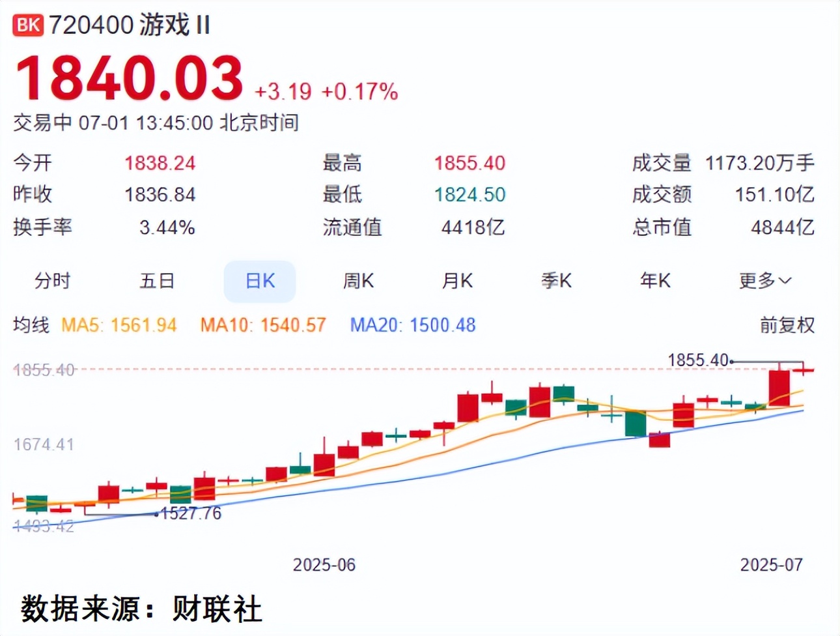
Task: Click the 换手率 value 3.44%
Action: [167, 227]
